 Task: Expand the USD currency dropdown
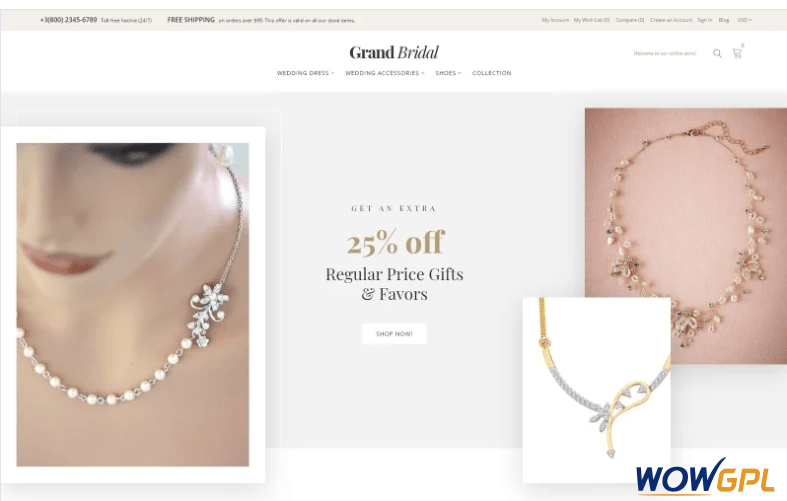[744, 20]
